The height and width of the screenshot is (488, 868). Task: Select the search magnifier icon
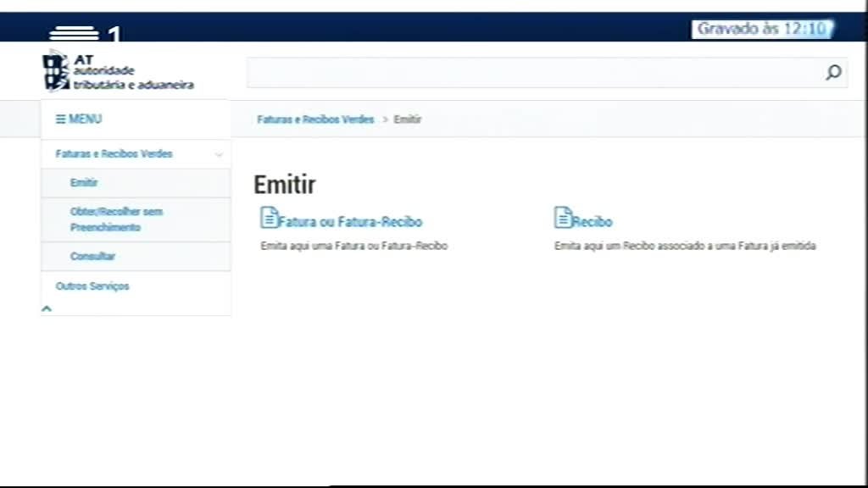pos(833,72)
